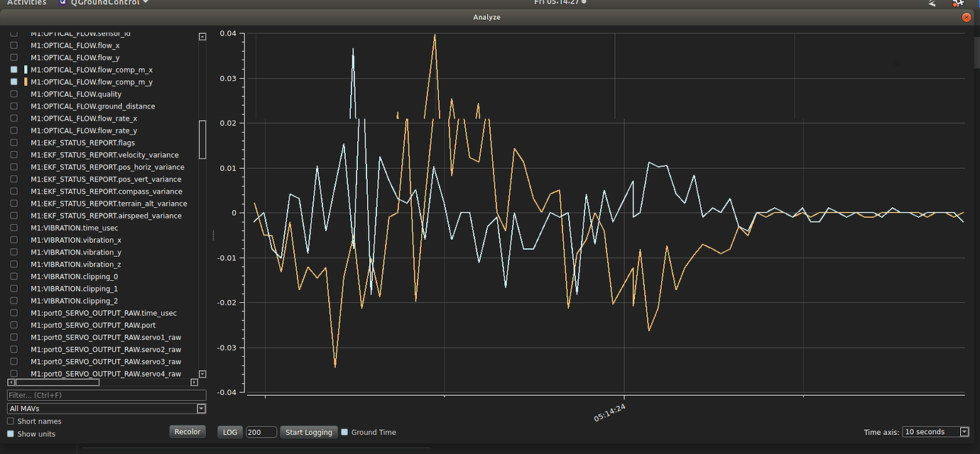Click the Filter search field

(107, 395)
